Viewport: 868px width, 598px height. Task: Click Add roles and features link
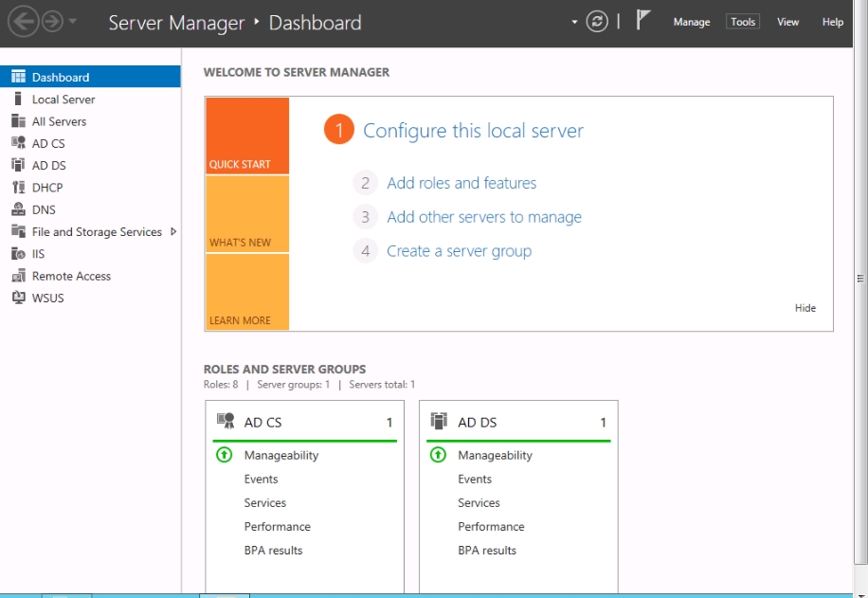pyautogui.click(x=461, y=183)
